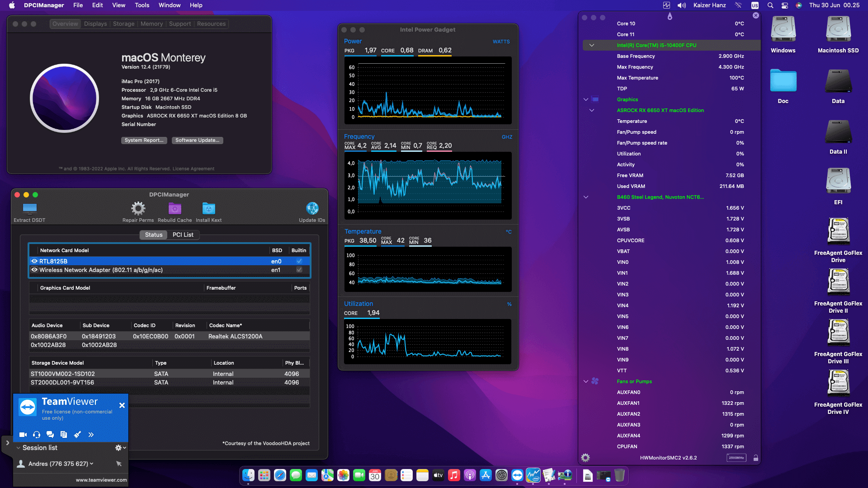
Task: Open TeamViewer from the Dock
Action: click(517, 475)
